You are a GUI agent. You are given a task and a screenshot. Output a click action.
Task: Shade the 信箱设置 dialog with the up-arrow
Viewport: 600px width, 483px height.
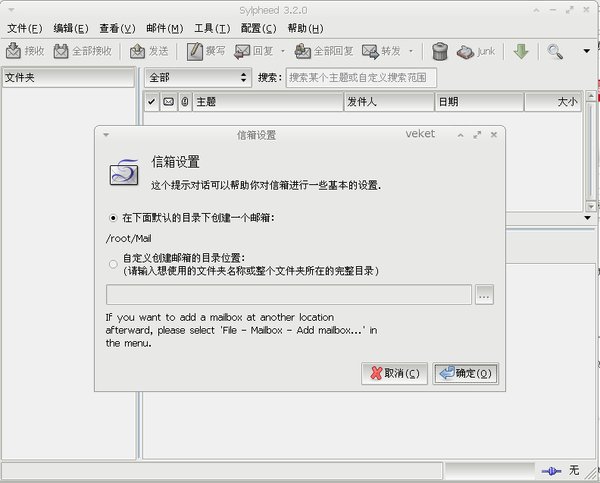461,135
